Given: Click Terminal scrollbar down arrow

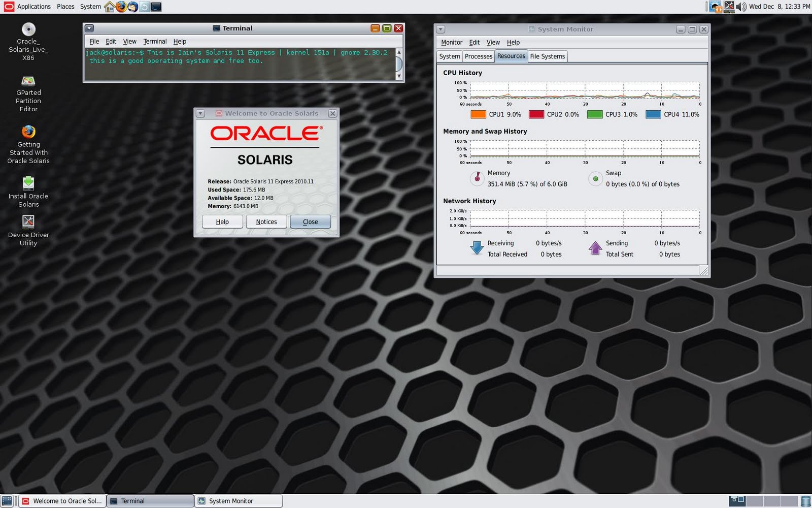Looking at the screenshot, I should [399, 76].
